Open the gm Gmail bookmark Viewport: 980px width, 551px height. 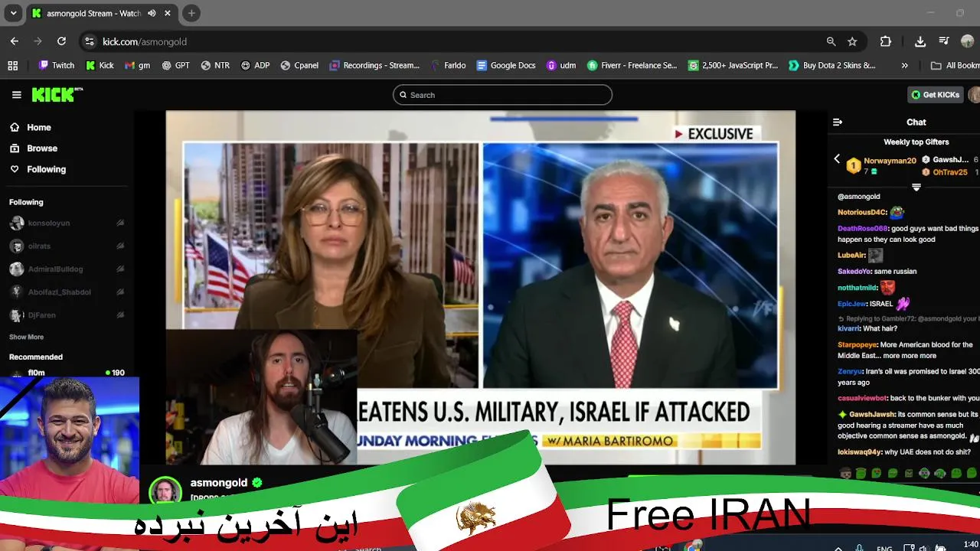pyautogui.click(x=138, y=66)
